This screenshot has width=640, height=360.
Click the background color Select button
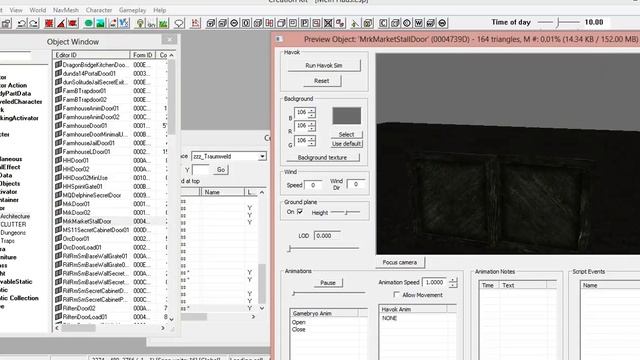tap(346, 134)
